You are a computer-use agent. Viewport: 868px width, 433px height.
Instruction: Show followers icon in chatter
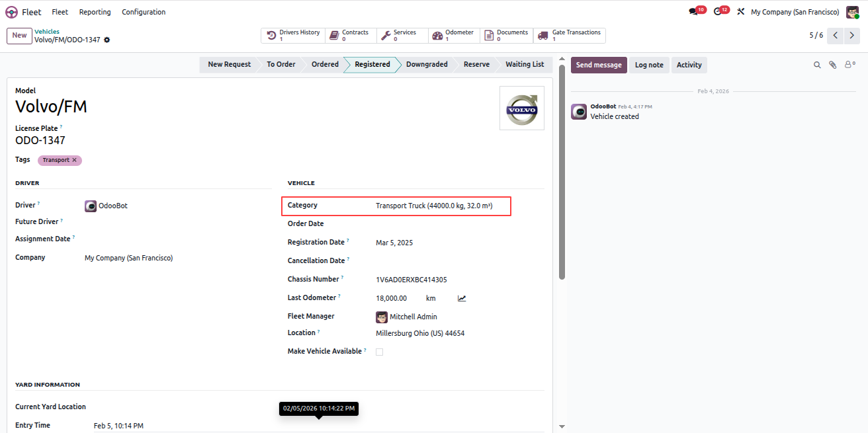click(x=849, y=65)
